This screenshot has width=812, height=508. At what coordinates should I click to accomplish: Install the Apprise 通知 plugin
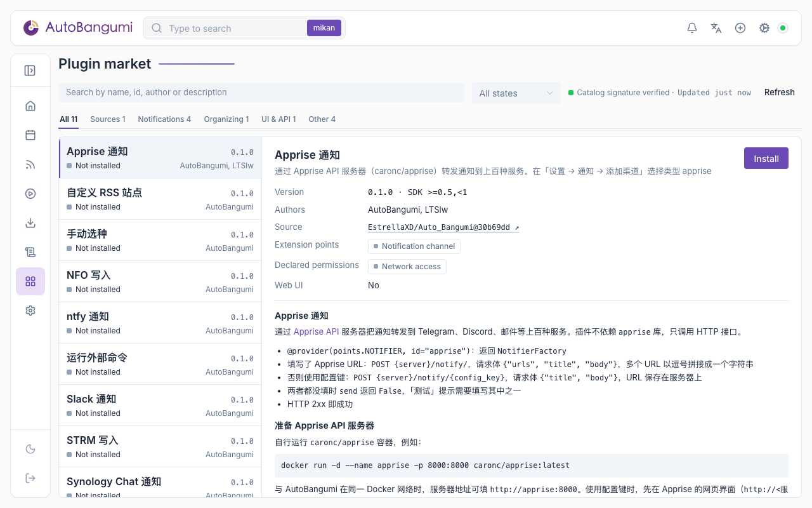[x=766, y=158]
